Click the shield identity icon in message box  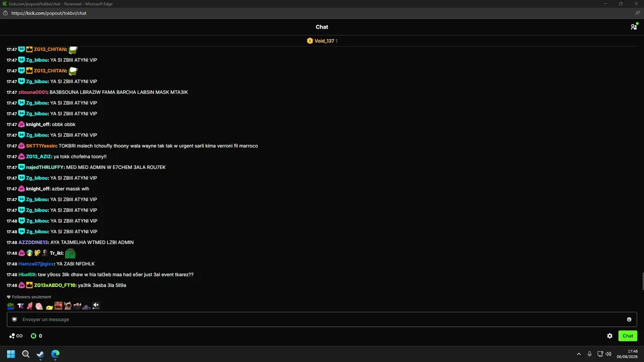coord(15,319)
